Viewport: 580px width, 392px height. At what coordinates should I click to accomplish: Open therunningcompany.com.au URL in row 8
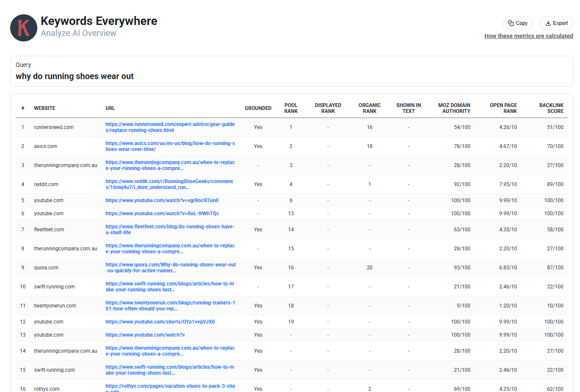point(170,249)
